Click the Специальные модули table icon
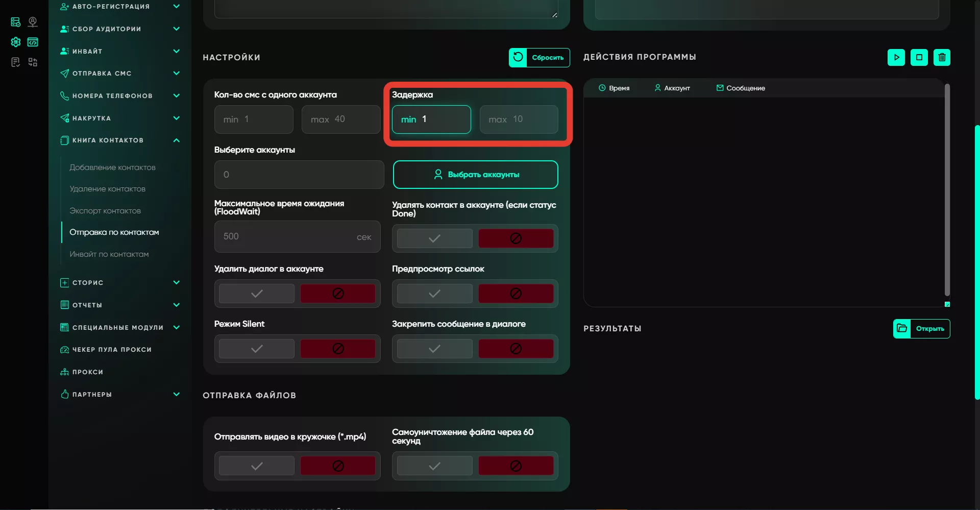 pyautogui.click(x=64, y=327)
